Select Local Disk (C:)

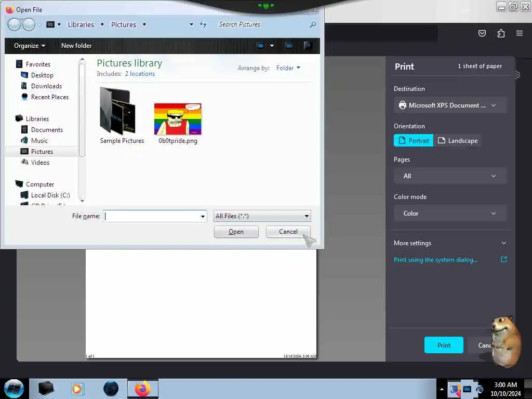[50, 195]
